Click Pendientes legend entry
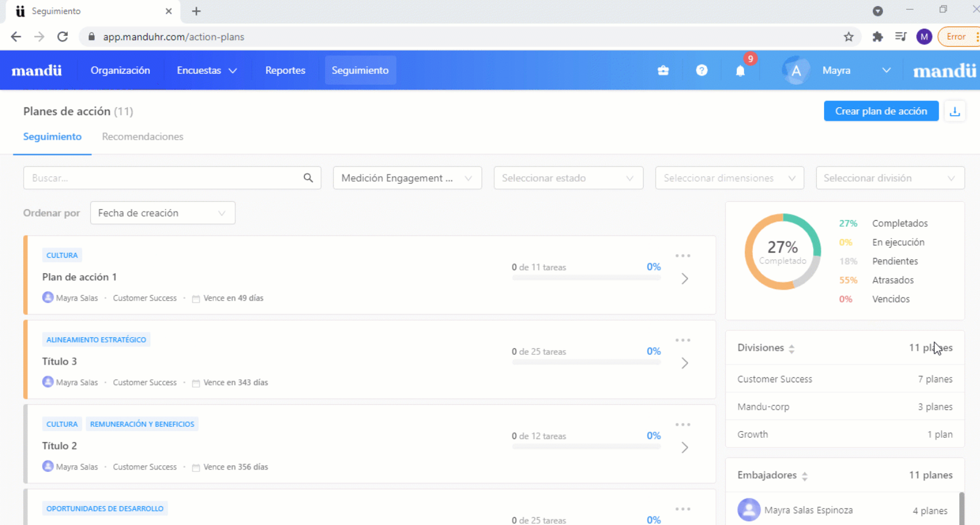The width and height of the screenshot is (980, 525). pyautogui.click(x=878, y=261)
